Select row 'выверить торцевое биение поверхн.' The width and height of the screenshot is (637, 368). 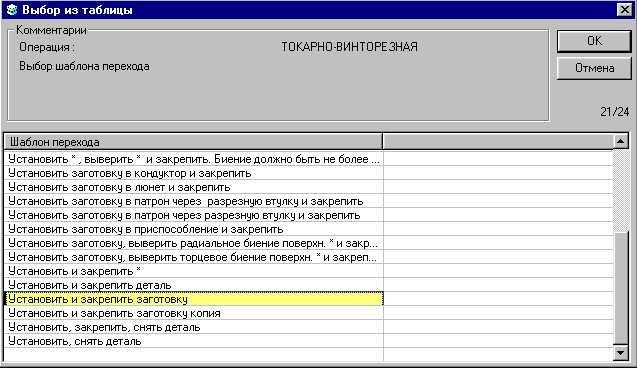(193, 258)
